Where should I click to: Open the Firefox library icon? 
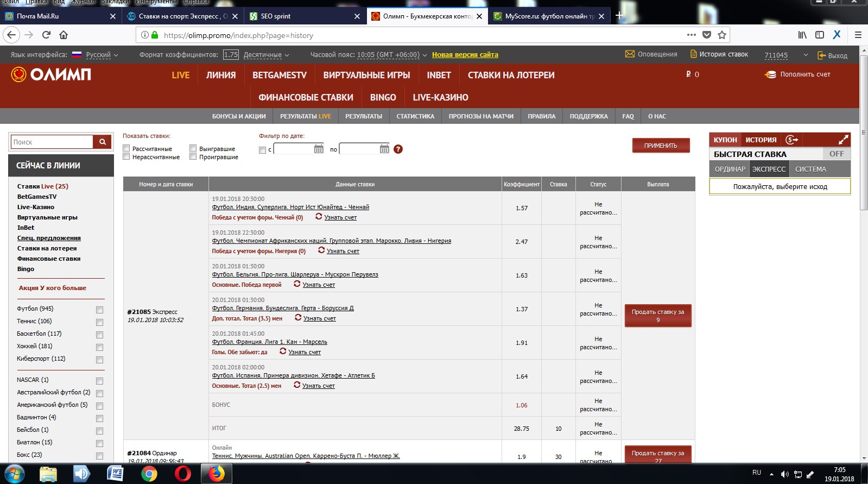(802, 35)
